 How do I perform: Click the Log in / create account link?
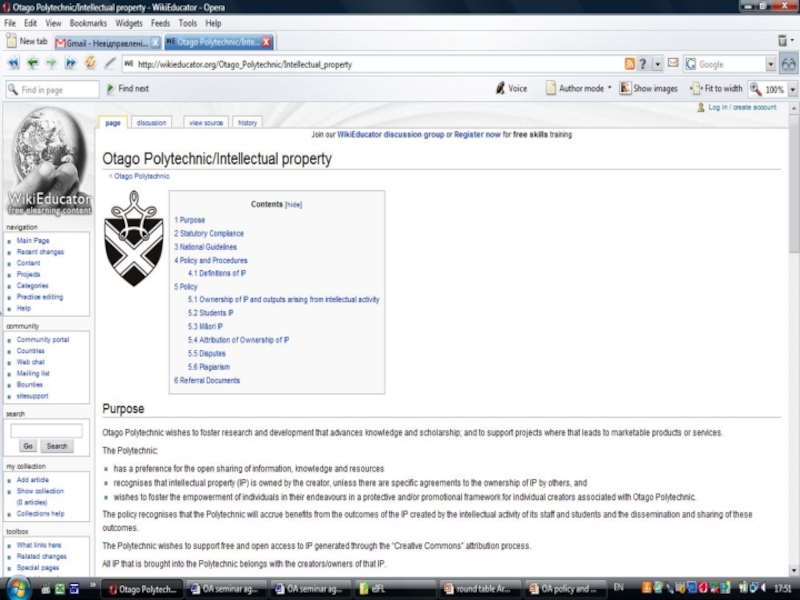pos(742,107)
